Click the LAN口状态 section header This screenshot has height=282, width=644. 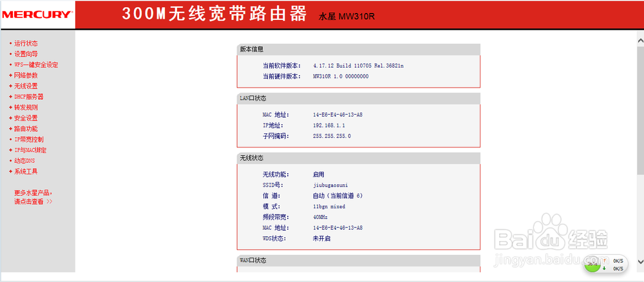tap(359, 98)
